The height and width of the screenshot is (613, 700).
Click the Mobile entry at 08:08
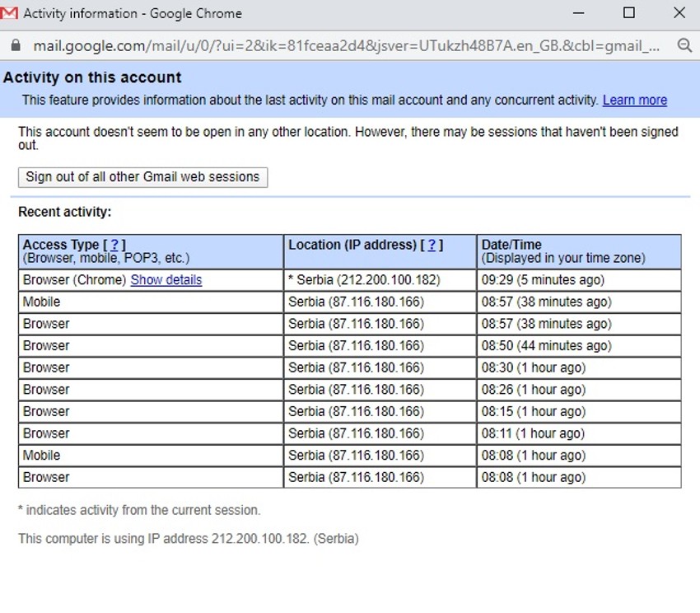click(x=42, y=456)
